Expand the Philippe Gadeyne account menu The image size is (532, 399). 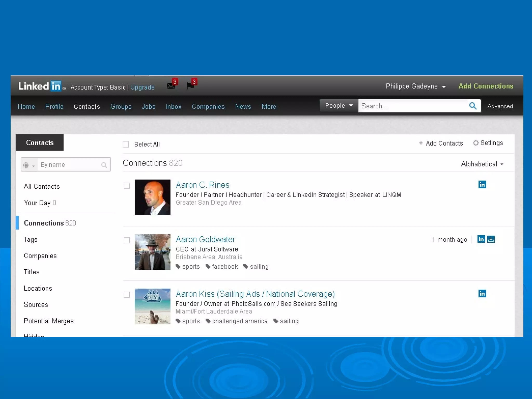pos(416,86)
